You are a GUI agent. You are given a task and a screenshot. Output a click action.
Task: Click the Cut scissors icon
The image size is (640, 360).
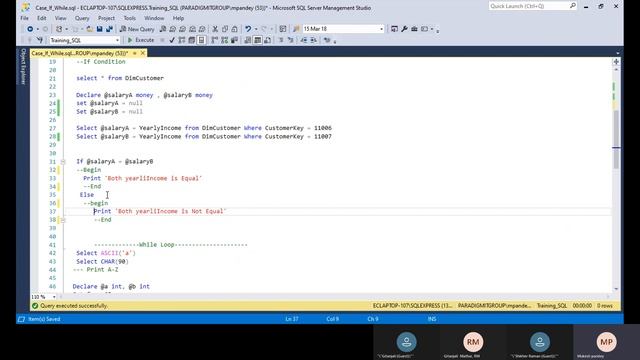point(215,29)
